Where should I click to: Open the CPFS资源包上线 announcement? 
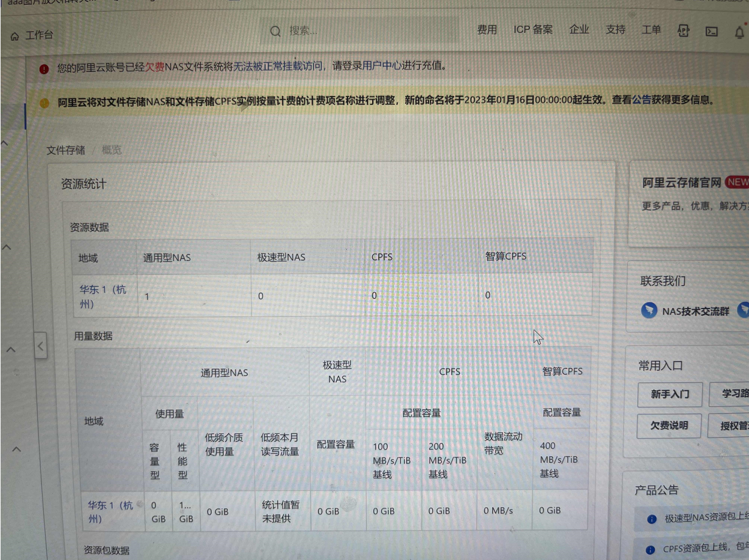706,549
